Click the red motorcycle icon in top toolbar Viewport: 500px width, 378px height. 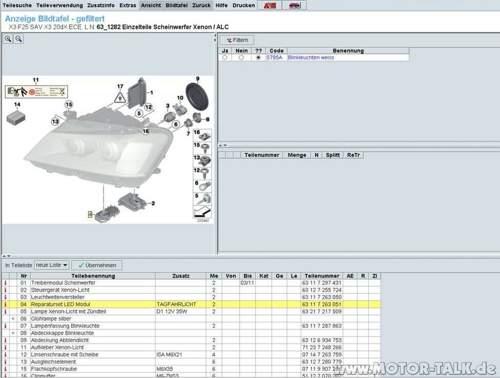295,5
